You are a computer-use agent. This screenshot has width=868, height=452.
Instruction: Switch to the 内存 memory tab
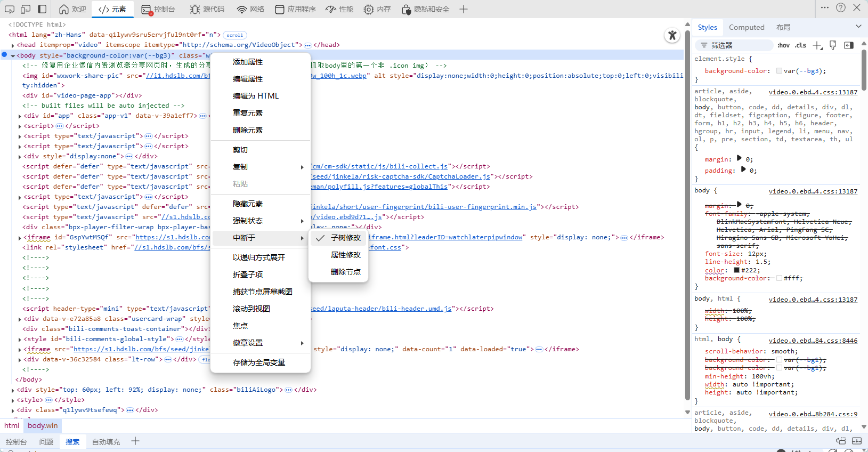coord(377,9)
